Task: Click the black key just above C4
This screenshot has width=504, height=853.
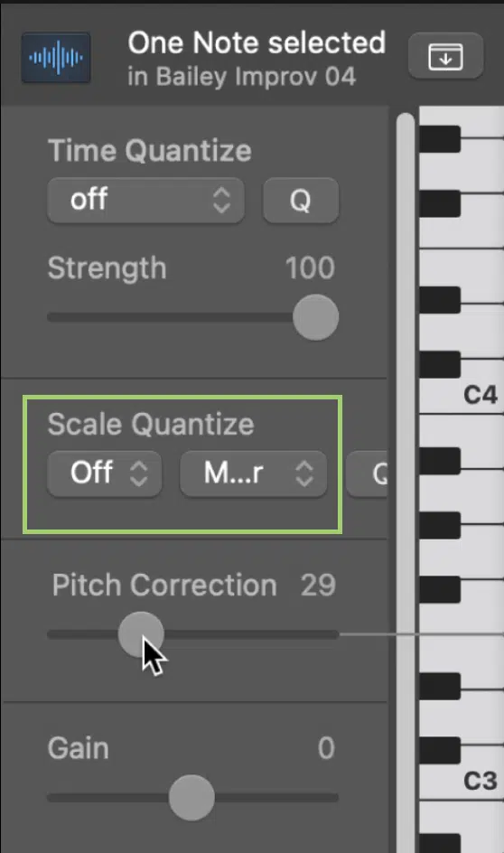Action: tap(439, 364)
